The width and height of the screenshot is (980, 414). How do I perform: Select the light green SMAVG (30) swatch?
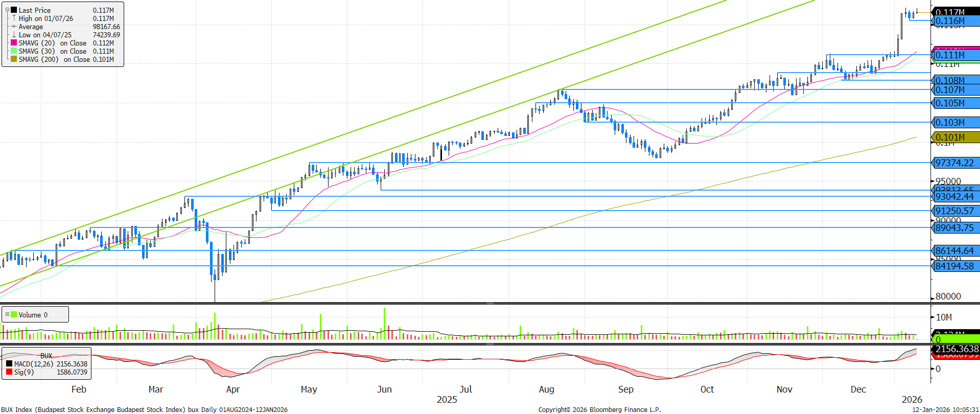tap(14, 51)
